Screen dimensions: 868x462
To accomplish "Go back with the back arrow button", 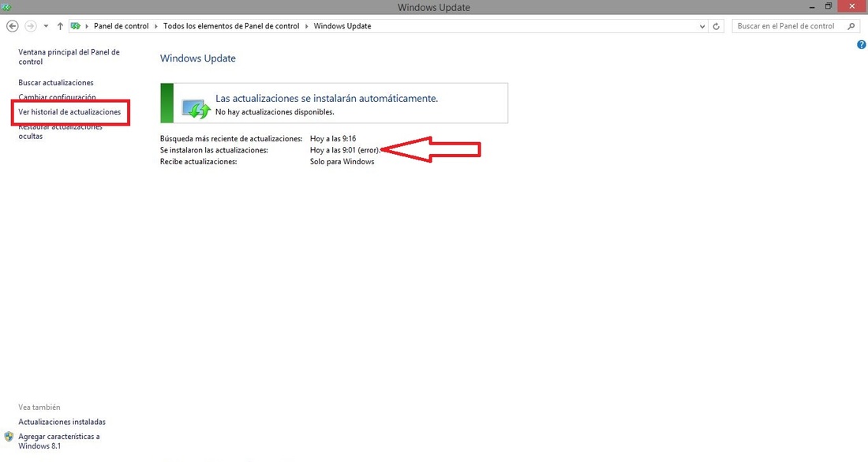I will pos(12,26).
